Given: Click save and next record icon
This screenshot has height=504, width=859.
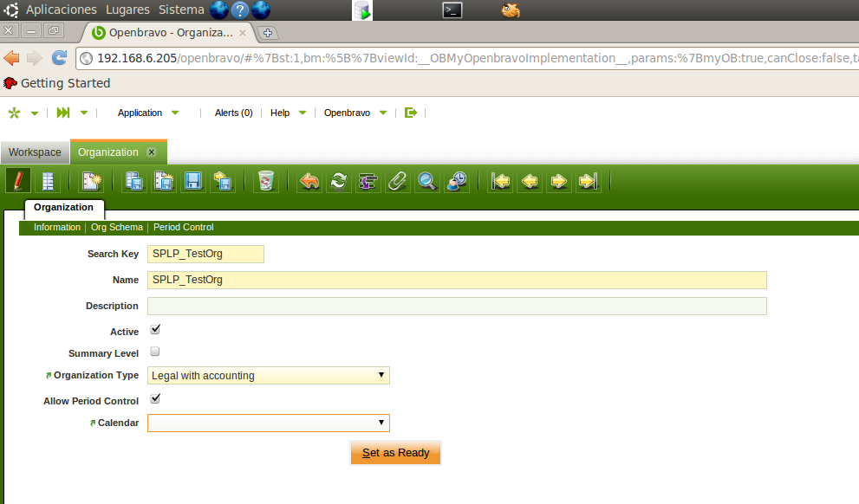Looking at the screenshot, I should click(x=223, y=181).
